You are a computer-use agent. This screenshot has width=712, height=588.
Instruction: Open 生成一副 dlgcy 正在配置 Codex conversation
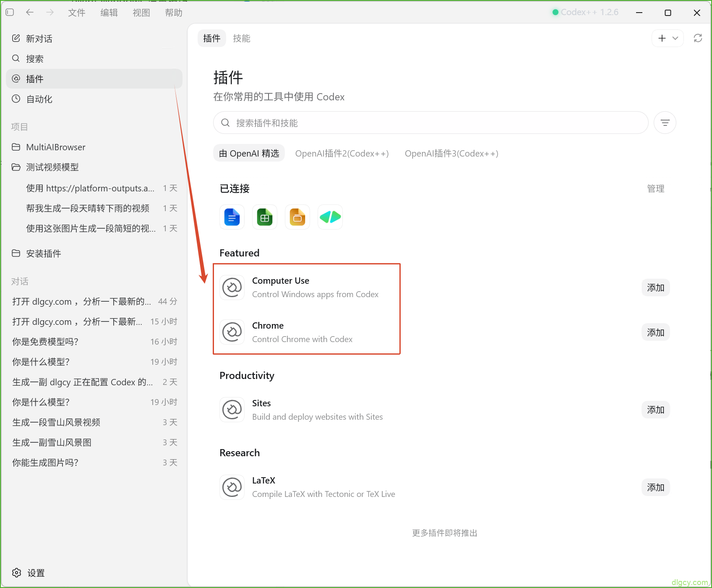[x=94, y=382]
